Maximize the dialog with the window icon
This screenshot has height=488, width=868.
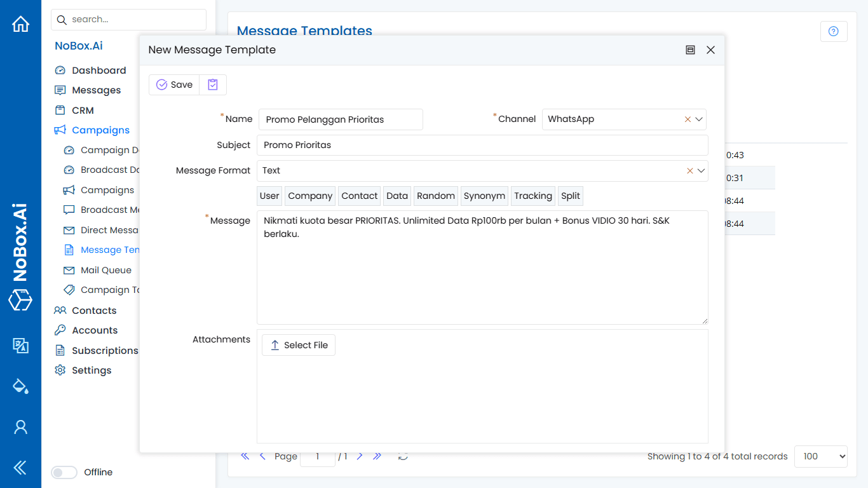(x=690, y=50)
